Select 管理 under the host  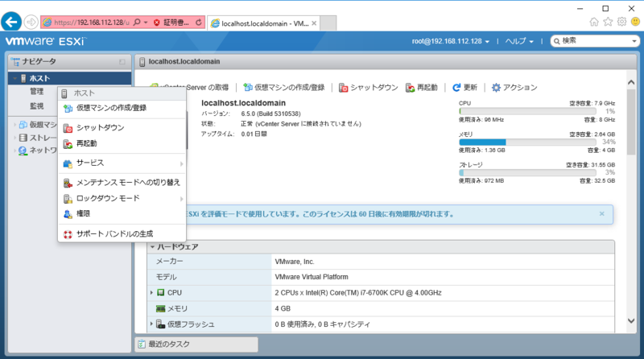tap(36, 91)
